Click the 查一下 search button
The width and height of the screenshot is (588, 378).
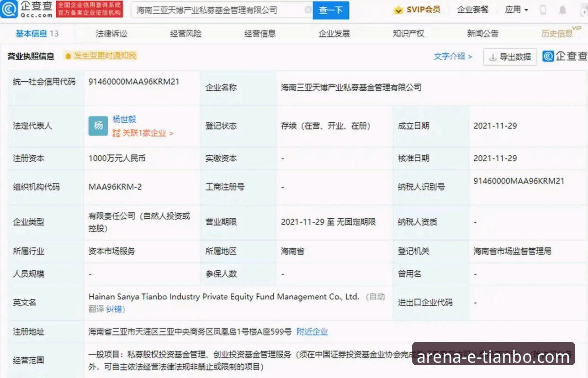tap(331, 10)
